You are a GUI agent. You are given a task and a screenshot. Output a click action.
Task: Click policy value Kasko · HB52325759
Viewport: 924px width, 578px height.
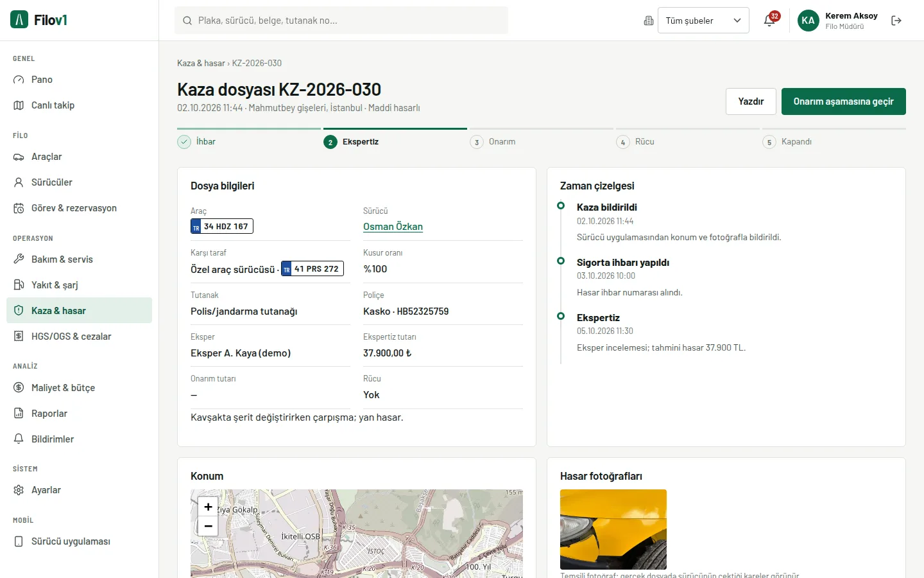click(x=406, y=311)
